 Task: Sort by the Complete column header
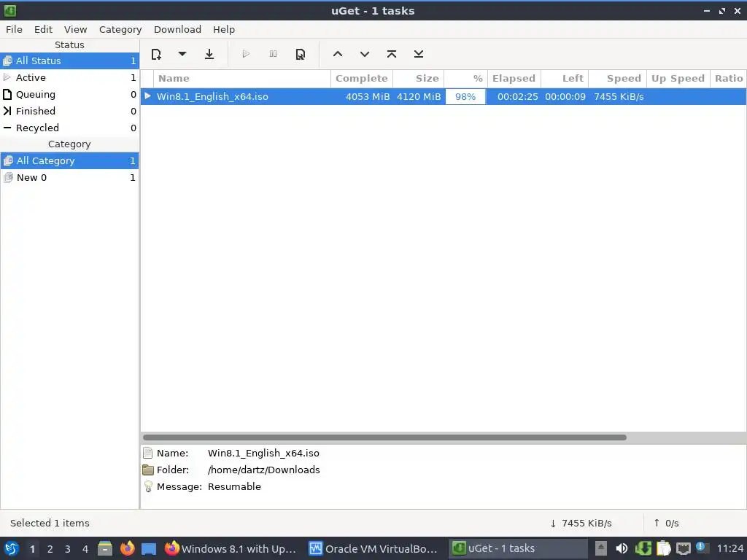coord(362,79)
